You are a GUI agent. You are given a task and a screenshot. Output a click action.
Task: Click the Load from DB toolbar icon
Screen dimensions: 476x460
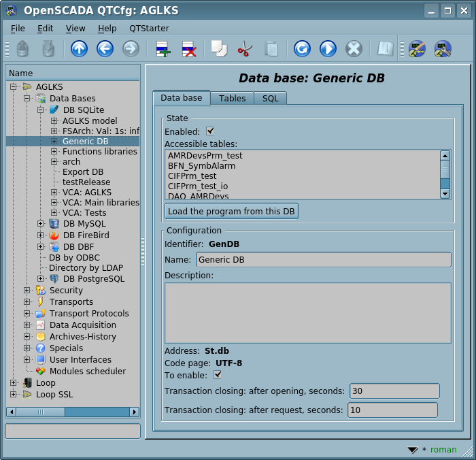pyautogui.click(x=22, y=48)
